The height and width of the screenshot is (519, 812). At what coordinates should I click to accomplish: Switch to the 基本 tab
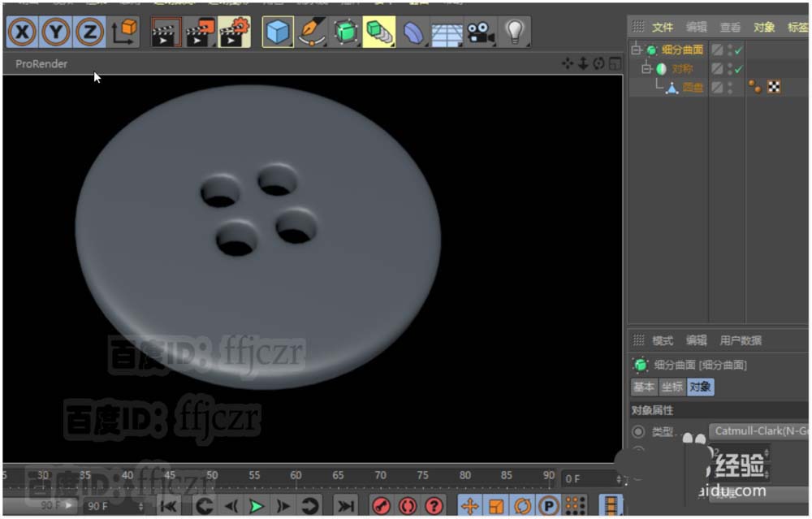[x=644, y=387]
